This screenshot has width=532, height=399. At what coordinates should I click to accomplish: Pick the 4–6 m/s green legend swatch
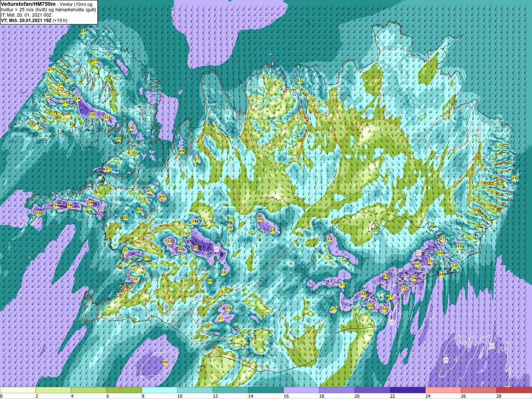[x=89, y=390]
